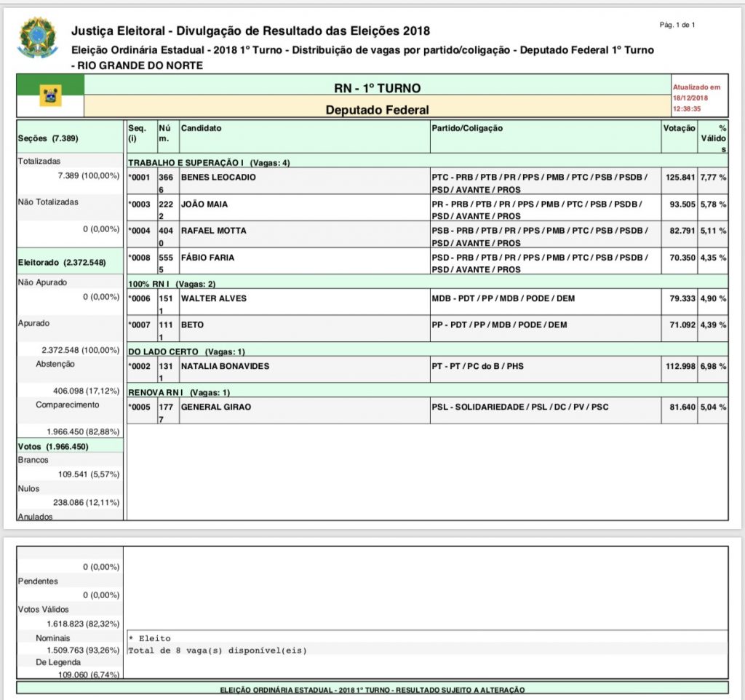The height and width of the screenshot is (700, 745).
Task: Click the RESULTADO SUJEITO A ALTERAÇÃO footer
Action: (372, 690)
